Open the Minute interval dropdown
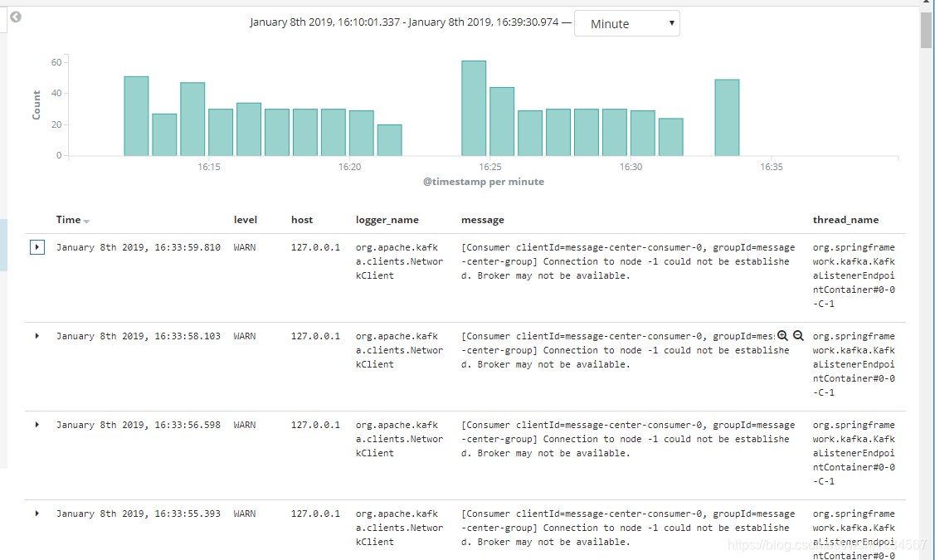 tap(626, 23)
